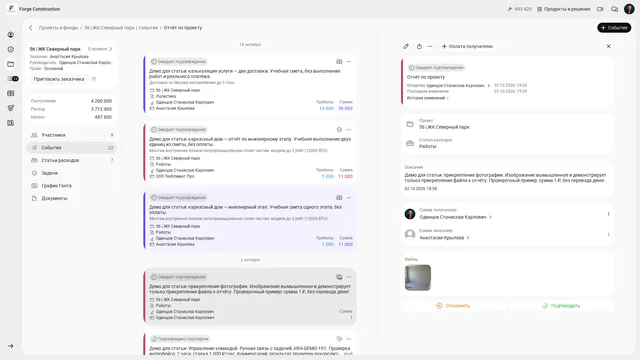
Task: Open '56 | ЖК Северный парк | События' breadcrumb
Action: (x=121, y=28)
